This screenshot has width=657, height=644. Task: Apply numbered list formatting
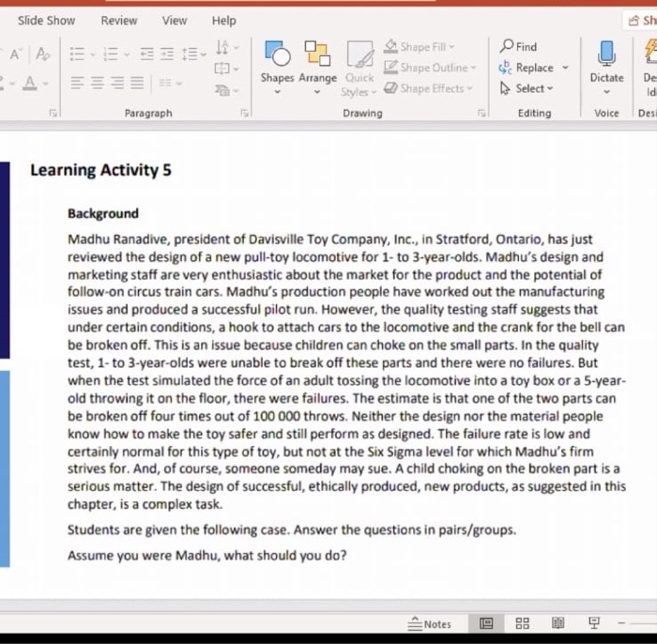click(110, 54)
